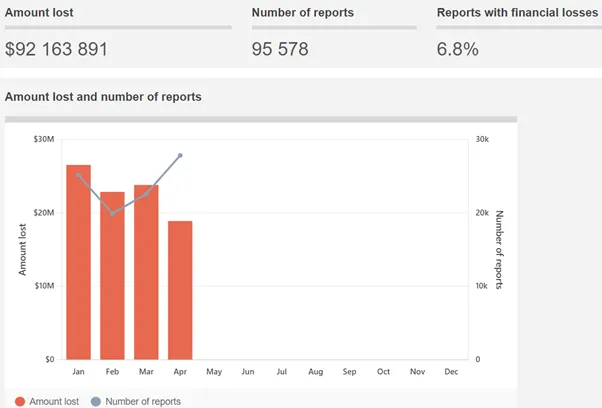Click the Feb axis label
This screenshot has height=408, width=602.
click(x=112, y=372)
